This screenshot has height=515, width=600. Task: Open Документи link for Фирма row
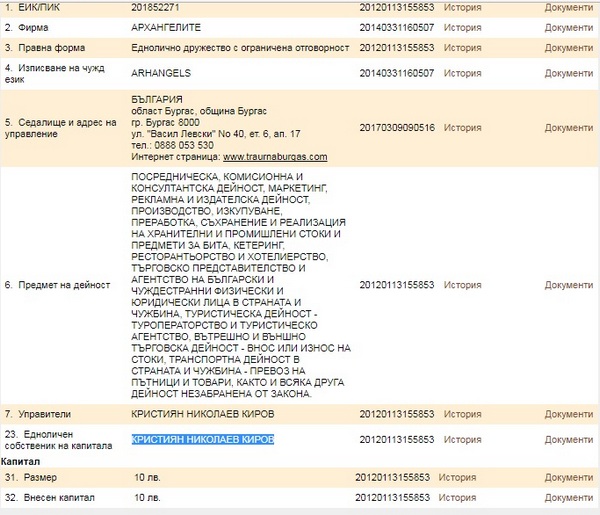click(569, 28)
